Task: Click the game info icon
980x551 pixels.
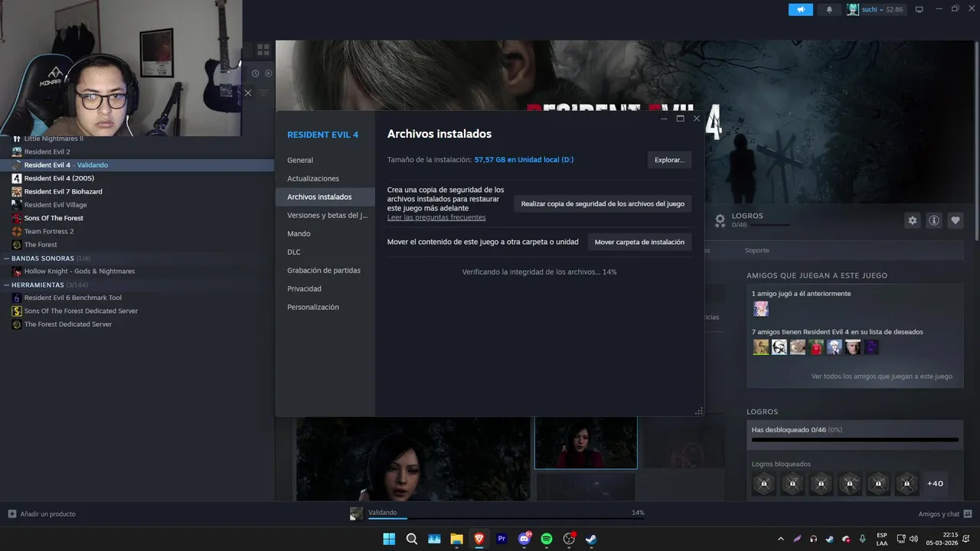Action: [x=934, y=220]
